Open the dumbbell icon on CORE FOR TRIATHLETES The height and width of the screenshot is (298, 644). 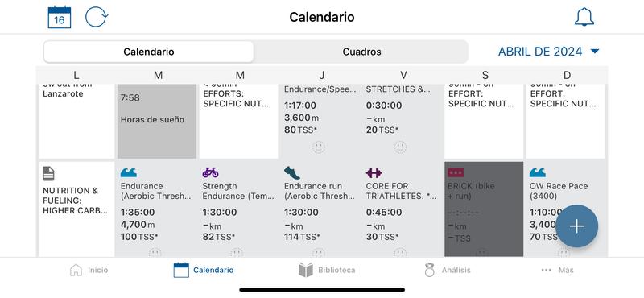[x=374, y=172]
